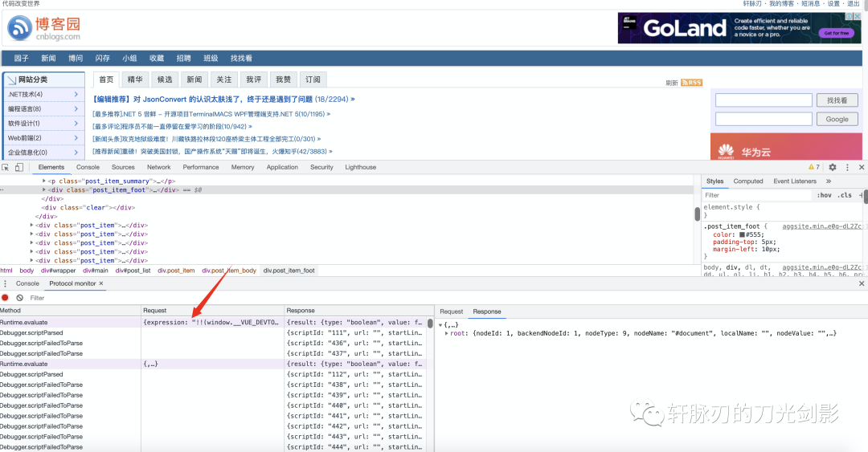Image resolution: width=868 pixels, height=452 pixels.
Task: Show more Styles pane tabs
Action: click(x=829, y=181)
